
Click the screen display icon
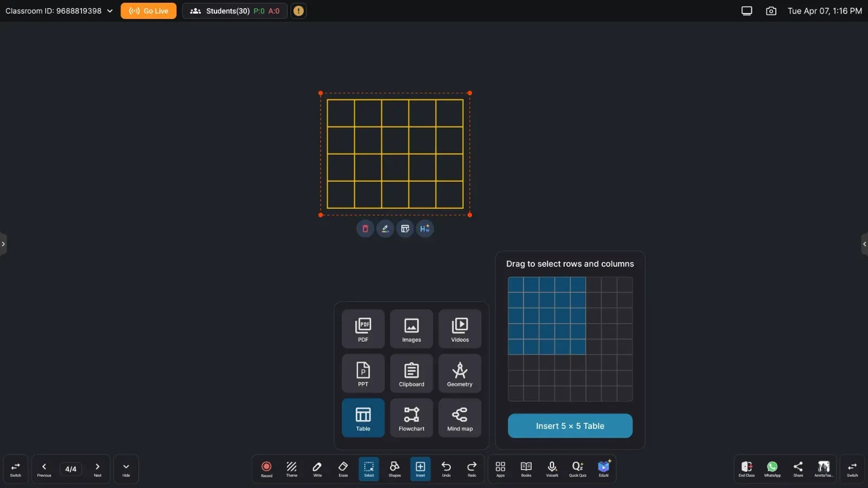tap(747, 11)
